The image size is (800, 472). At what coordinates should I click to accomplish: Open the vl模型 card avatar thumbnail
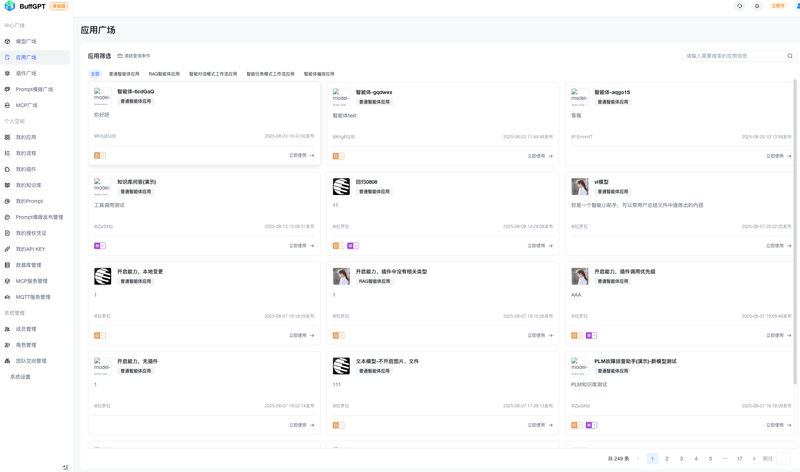point(580,187)
